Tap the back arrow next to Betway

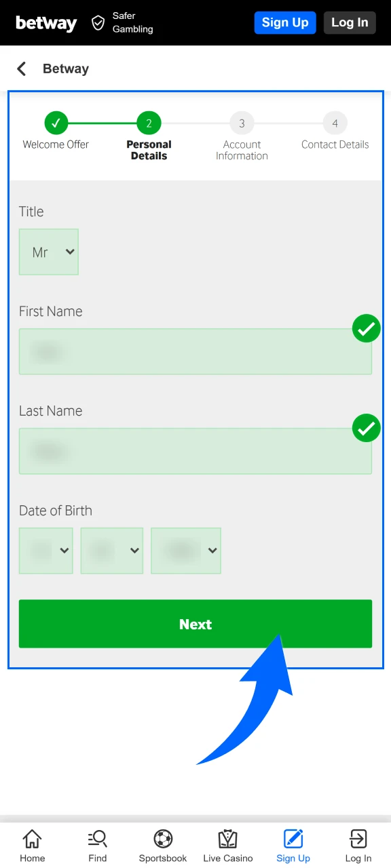tap(21, 68)
